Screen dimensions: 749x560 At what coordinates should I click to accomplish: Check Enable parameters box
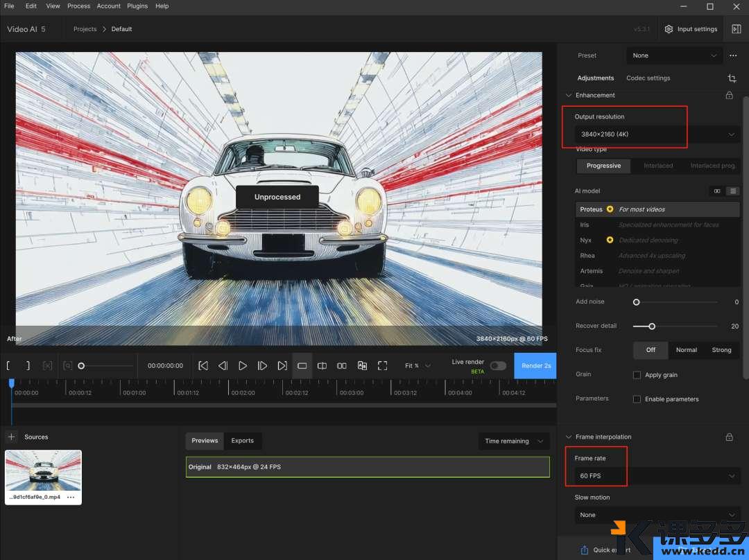[637, 399]
